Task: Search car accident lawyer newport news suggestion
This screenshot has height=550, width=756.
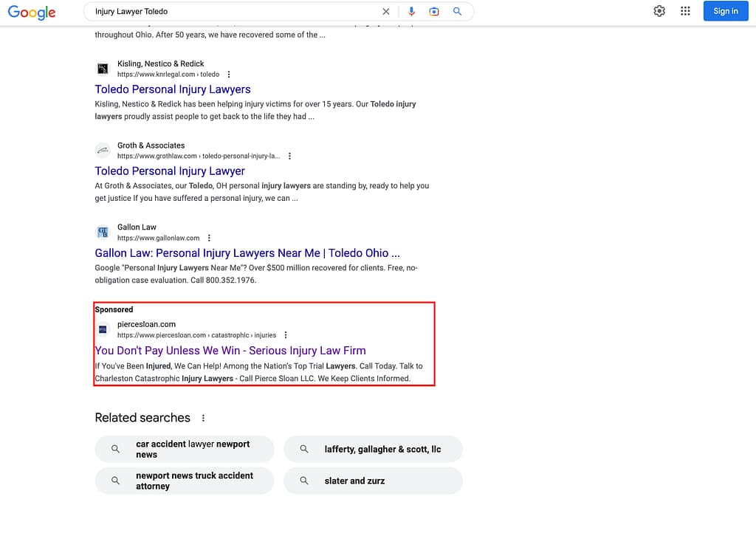Action: [185, 450]
